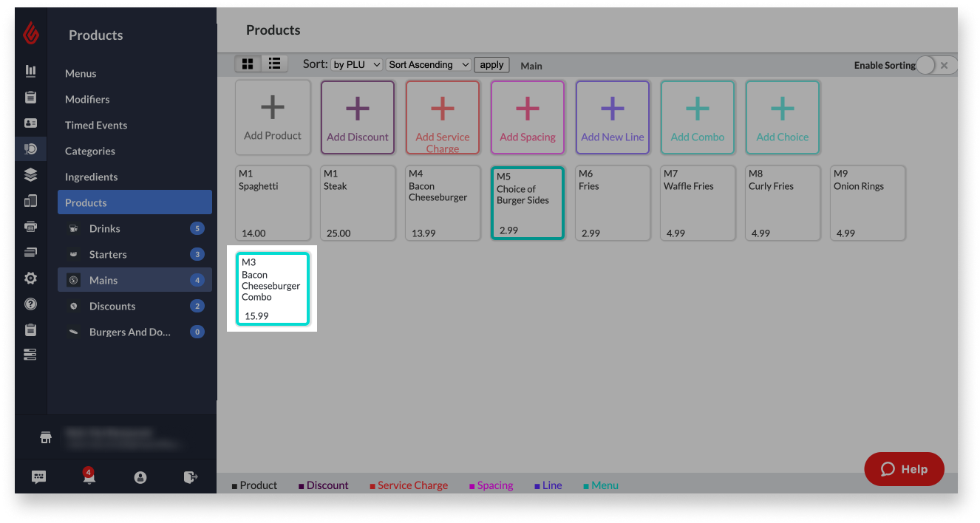Open the sort by PLU dropdown

pyautogui.click(x=356, y=65)
